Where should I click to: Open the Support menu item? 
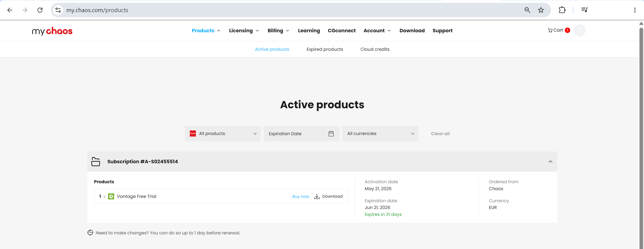pyautogui.click(x=442, y=31)
